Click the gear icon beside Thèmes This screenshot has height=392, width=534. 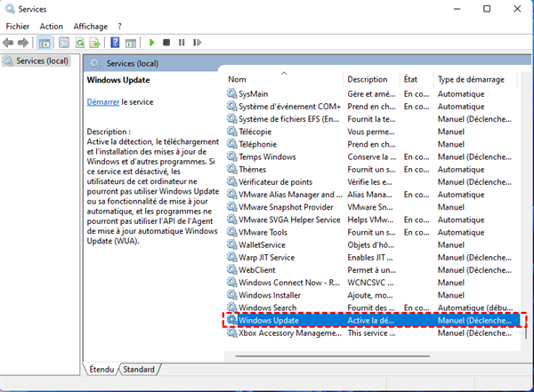pyautogui.click(x=232, y=169)
